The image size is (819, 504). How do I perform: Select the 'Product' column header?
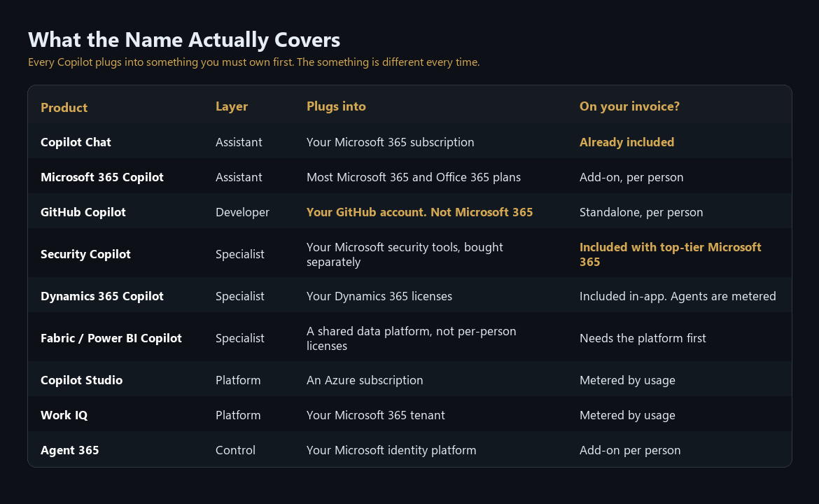(x=64, y=108)
